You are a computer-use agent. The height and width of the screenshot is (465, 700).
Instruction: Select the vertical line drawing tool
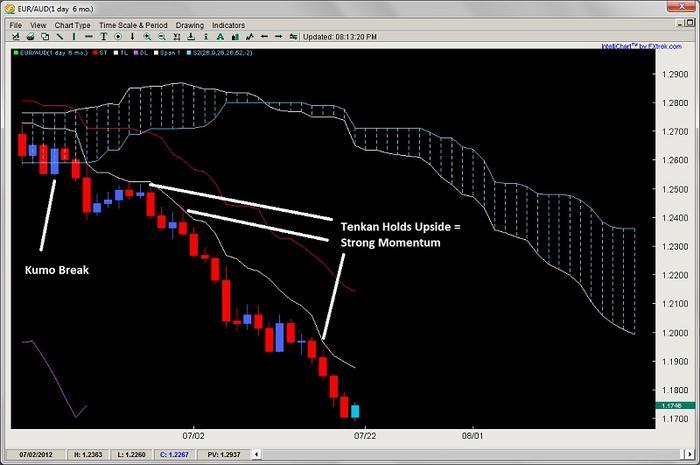coord(74,36)
